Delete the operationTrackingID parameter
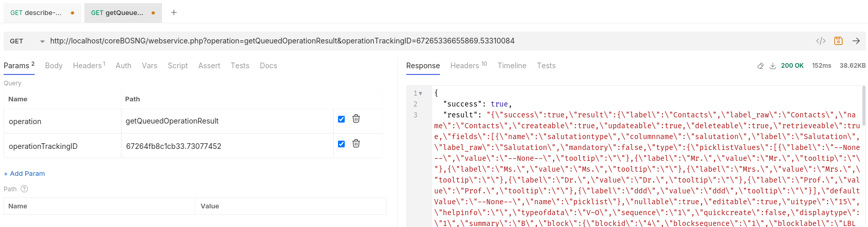Screen dimensions: 868x227 coord(356,144)
